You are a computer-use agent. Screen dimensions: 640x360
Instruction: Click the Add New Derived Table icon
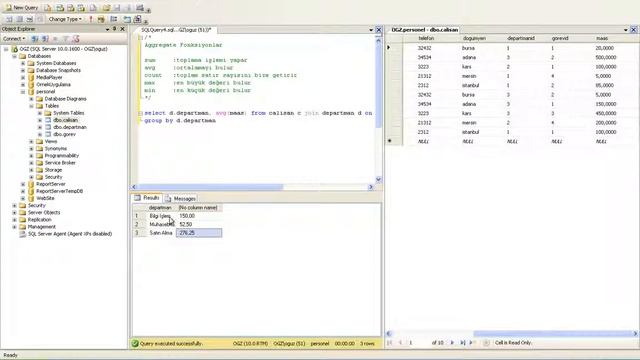(x=138, y=19)
